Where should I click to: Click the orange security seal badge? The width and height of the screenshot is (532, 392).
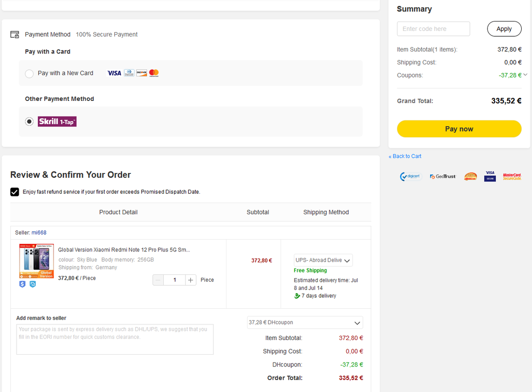[471, 176]
